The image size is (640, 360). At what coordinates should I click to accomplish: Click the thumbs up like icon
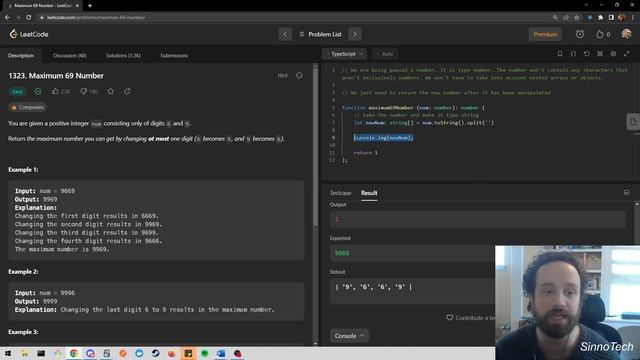[55, 91]
